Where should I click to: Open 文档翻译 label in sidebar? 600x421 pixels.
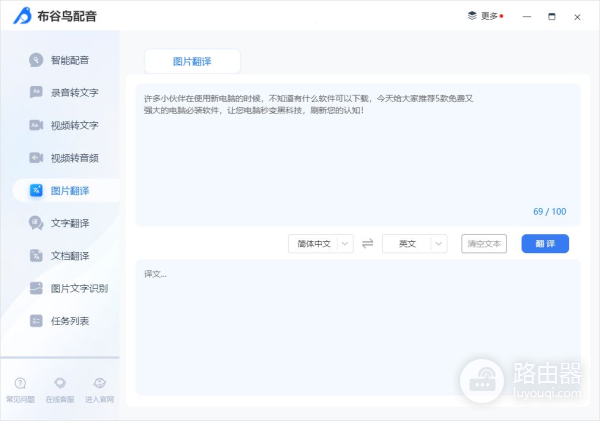pos(70,256)
